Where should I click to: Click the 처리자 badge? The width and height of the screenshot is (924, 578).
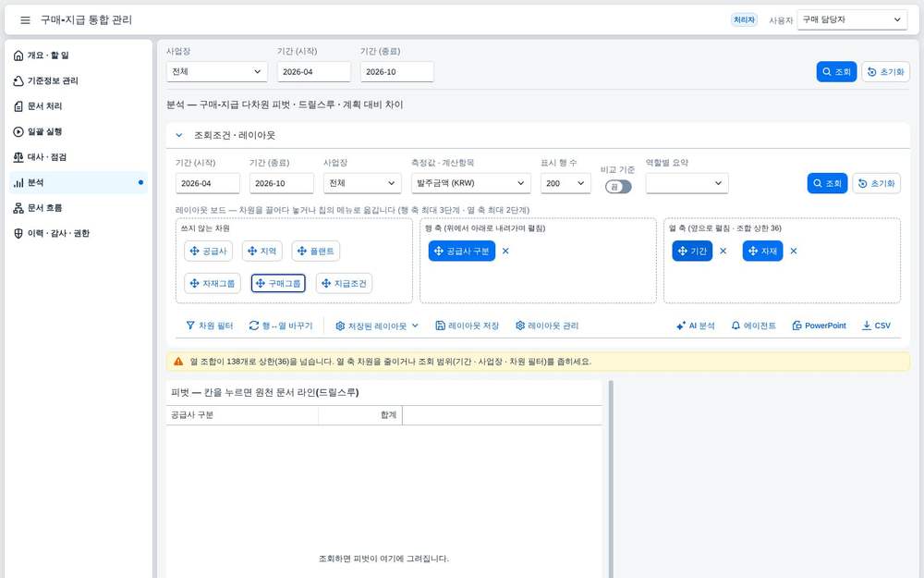click(x=744, y=19)
